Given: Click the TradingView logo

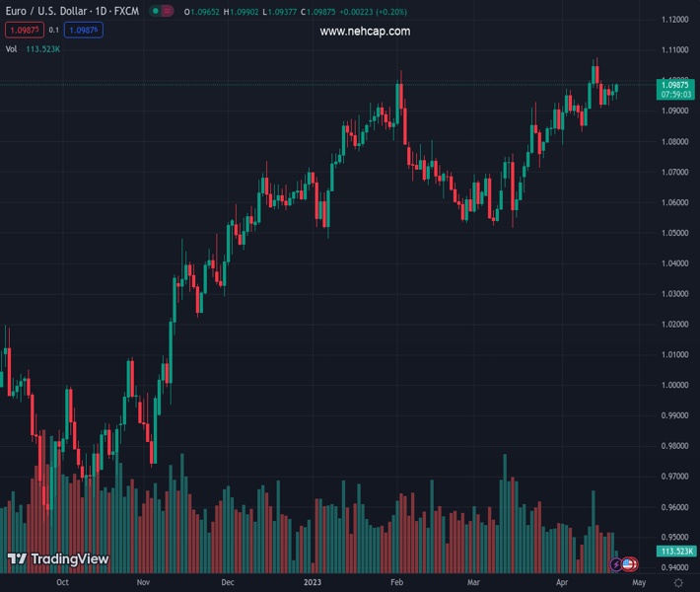Looking at the screenshot, I should (x=57, y=559).
